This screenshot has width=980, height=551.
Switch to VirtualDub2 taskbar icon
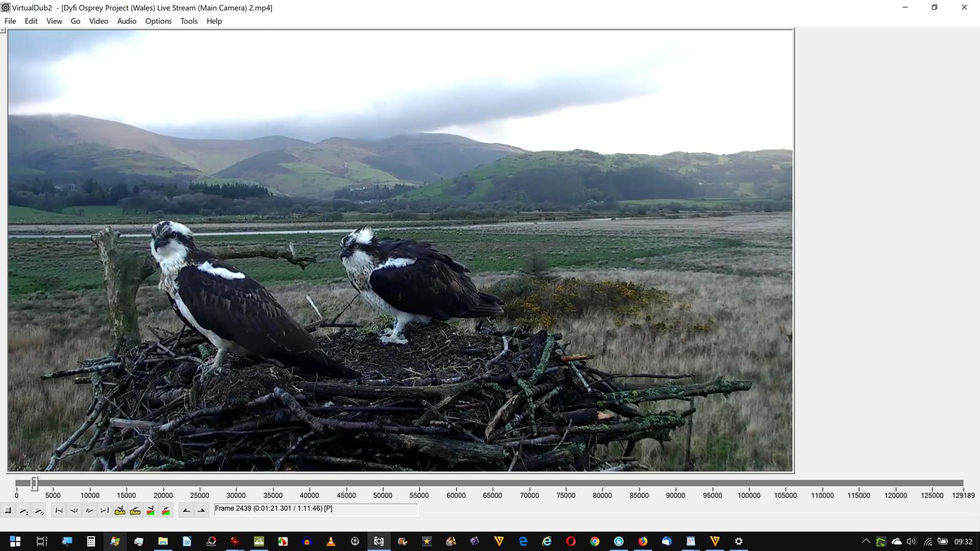379,541
